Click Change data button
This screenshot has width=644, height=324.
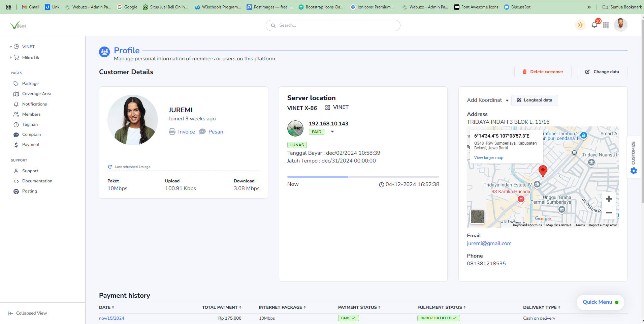tap(602, 72)
